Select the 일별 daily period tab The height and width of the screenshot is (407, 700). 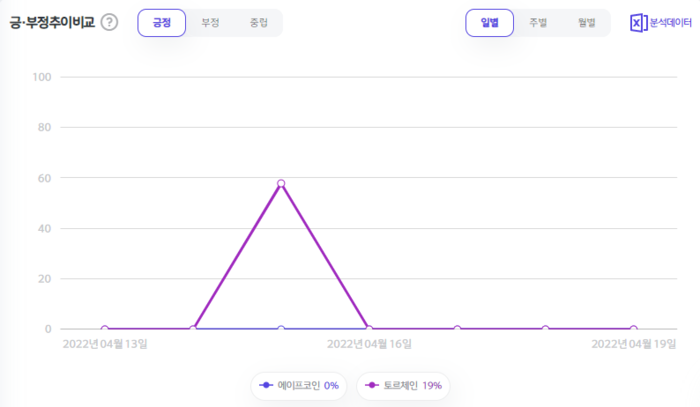click(490, 22)
